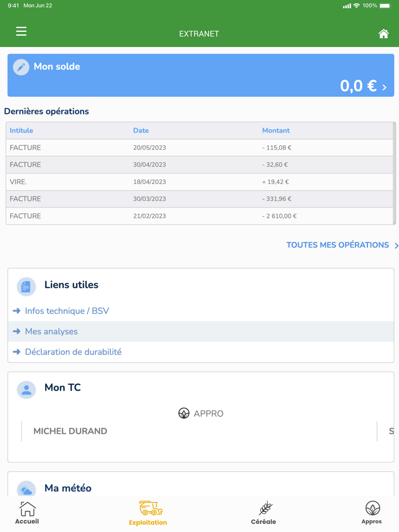Tap the 9:41 clock in status bar
Viewport: 399px width, 532px height.
pyautogui.click(x=13, y=6)
